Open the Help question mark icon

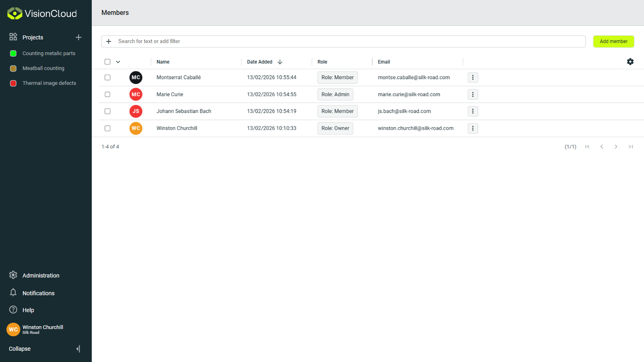(x=13, y=310)
